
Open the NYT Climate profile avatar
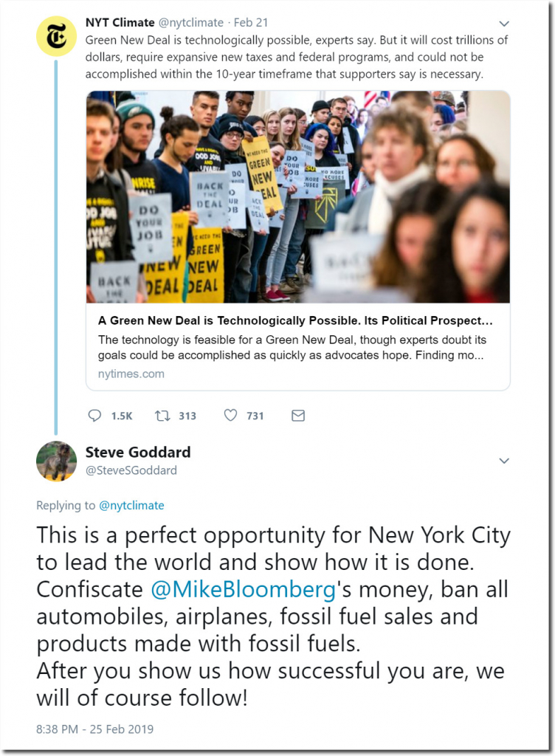tap(57, 35)
